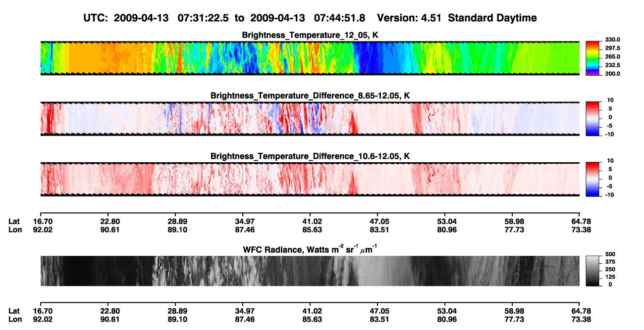The image size is (644, 330).
Task: Click the -10 tick on the 10.6-12.05 colorbar
Action: point(610,194)
